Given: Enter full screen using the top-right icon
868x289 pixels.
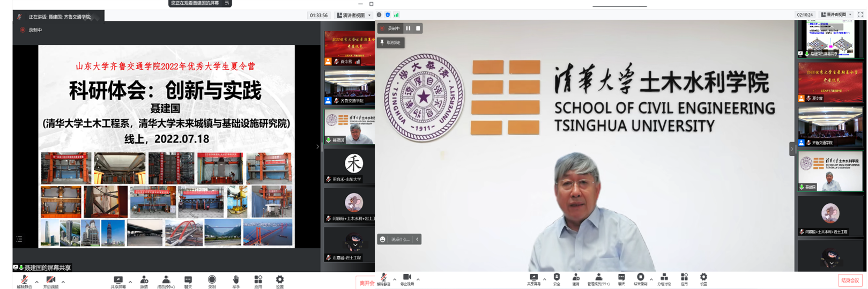Looking at the screenshot, I should coord(860,14).
